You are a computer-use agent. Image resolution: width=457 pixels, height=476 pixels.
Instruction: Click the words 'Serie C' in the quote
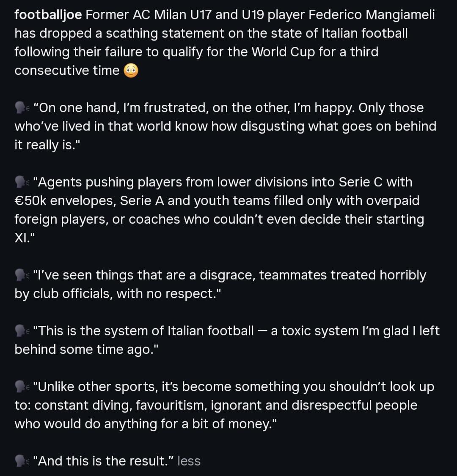360,182
